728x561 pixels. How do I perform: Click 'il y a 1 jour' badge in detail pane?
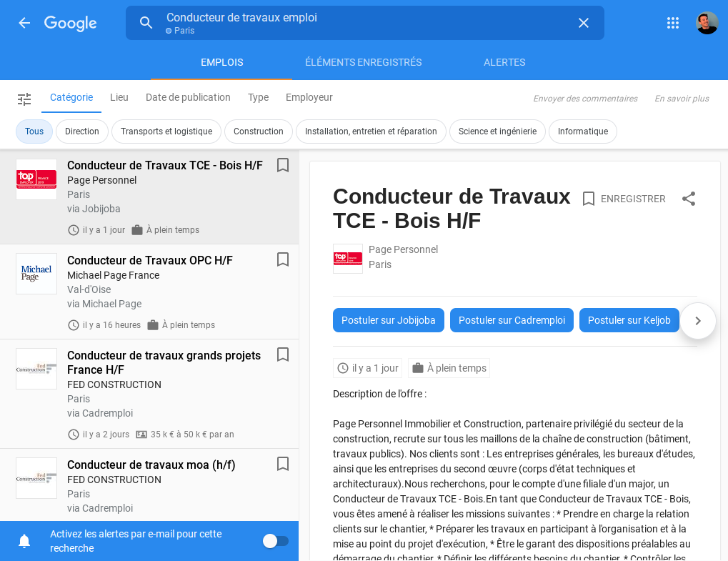[369, 368]
